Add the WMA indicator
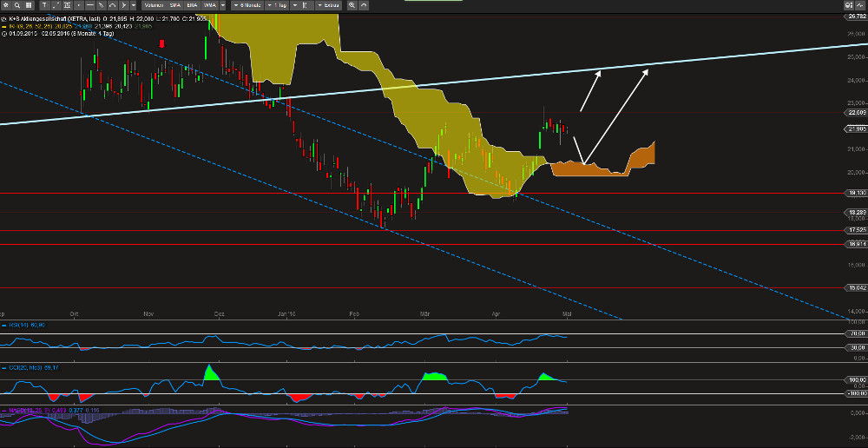The image size is (868, 448). pos(209,5)
